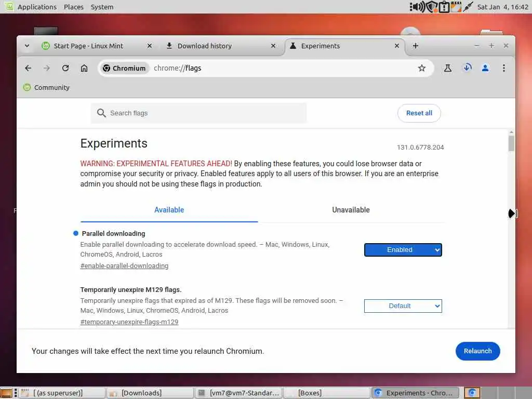Click the forward navigation arrow

[46, 68]
